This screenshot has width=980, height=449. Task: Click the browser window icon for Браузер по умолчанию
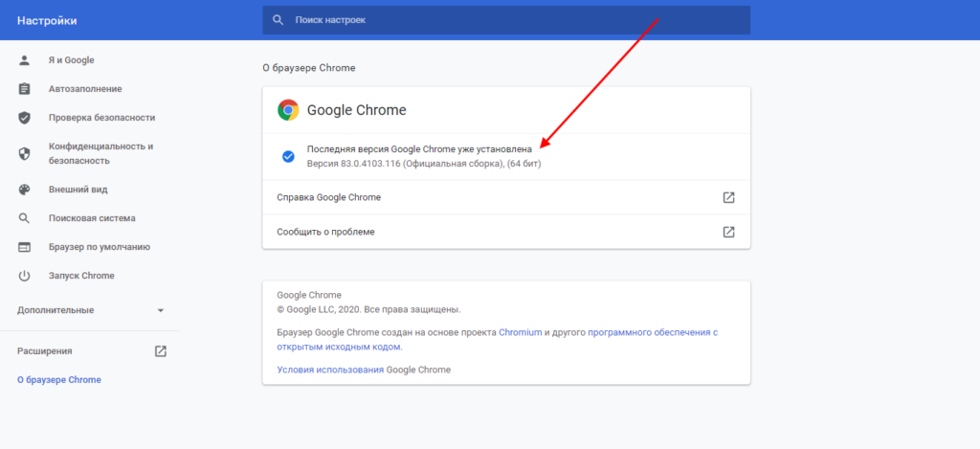tap(25, 247)
